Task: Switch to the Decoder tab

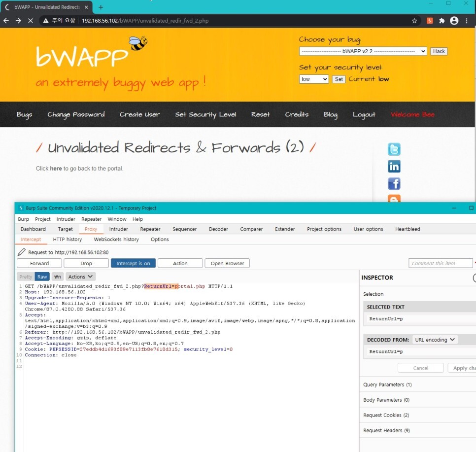Action: pos(218,229)
